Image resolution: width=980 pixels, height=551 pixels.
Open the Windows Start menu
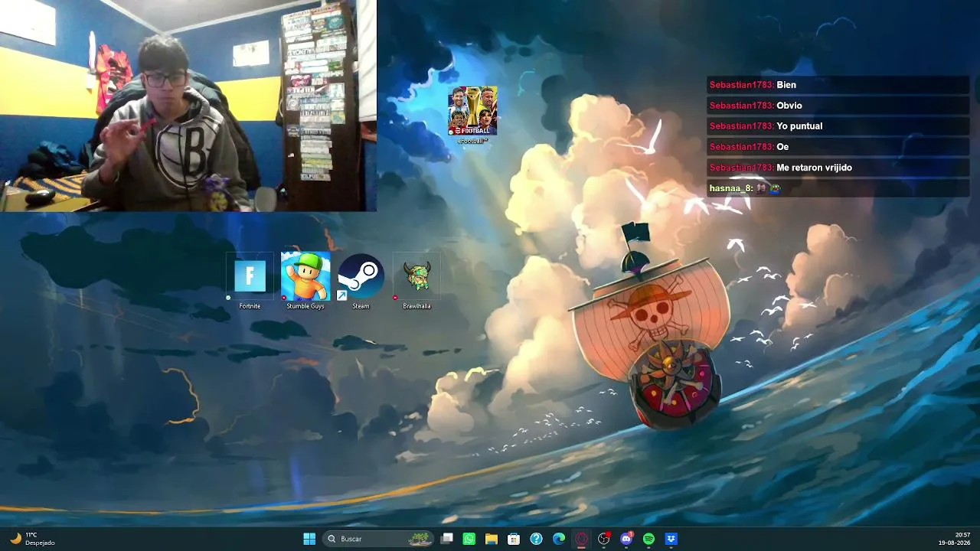[x=309, y=539]
